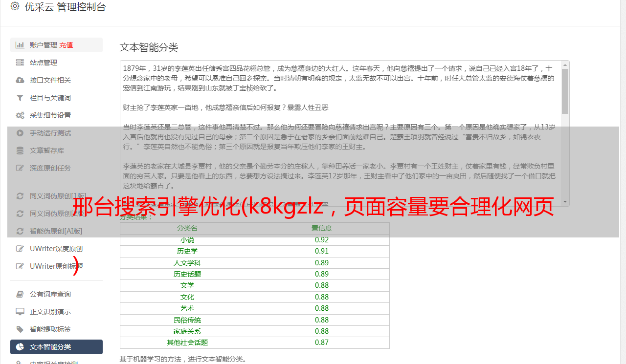Click the monitor icon for 正文识别演示
This screenshot has width=626, height=364.
pos(20,312)
